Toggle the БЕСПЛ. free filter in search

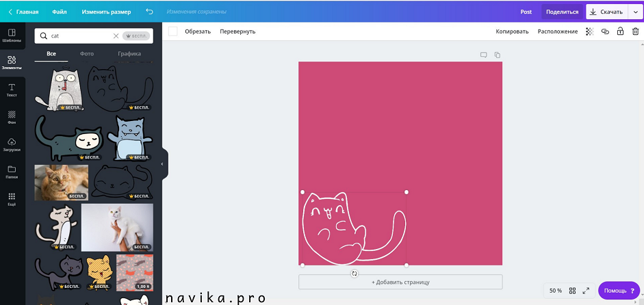(136, 36)
